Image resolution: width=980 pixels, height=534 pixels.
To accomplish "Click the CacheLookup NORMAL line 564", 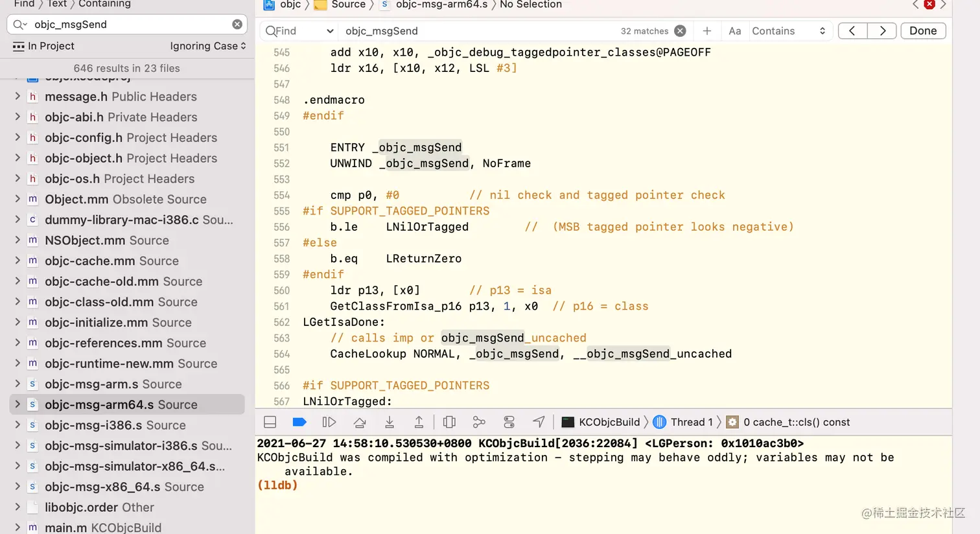I will coord(531,354).
